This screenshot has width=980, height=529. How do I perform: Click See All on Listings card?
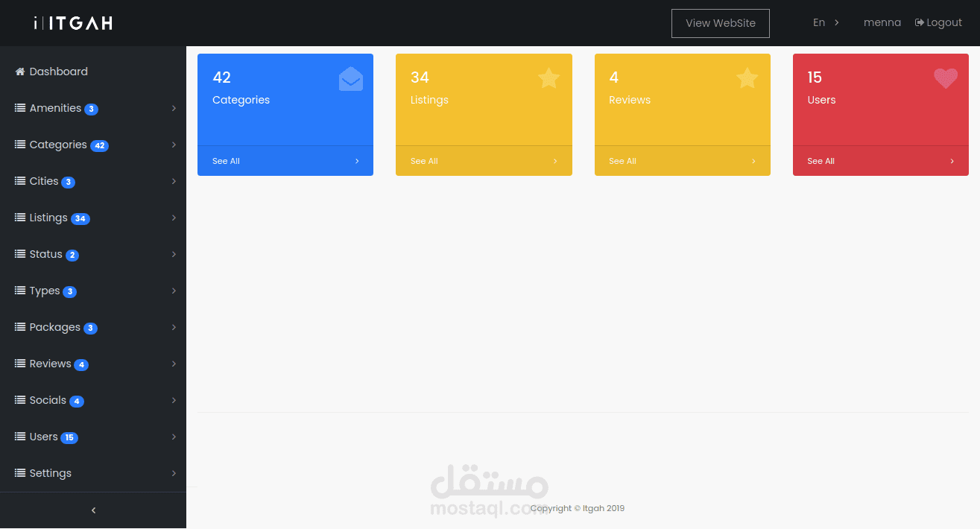point(424,161)
